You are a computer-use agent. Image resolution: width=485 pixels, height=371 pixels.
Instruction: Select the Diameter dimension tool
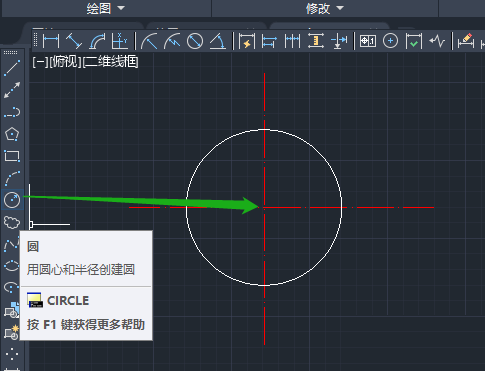click(195, 41)
